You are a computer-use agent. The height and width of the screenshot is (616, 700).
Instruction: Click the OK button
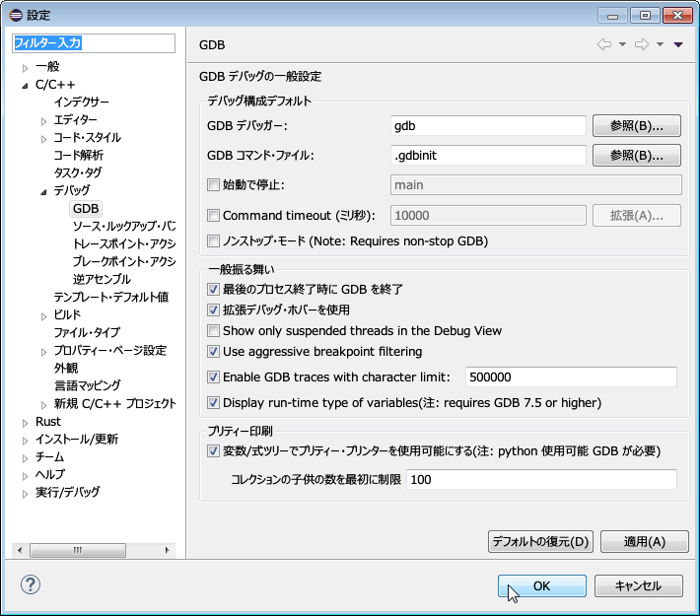pyautogui.click(x=542, y=585)
